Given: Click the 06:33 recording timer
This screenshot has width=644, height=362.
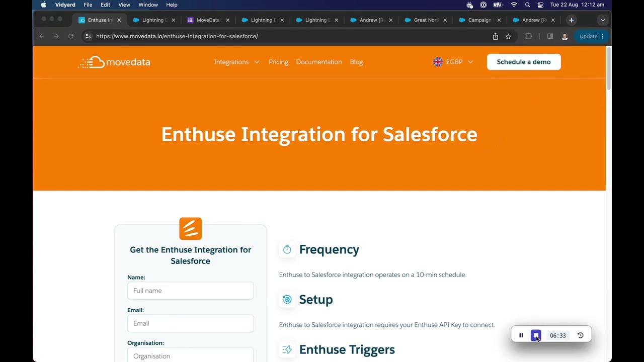Looking at the screenshot, I should tap(557, 335).
